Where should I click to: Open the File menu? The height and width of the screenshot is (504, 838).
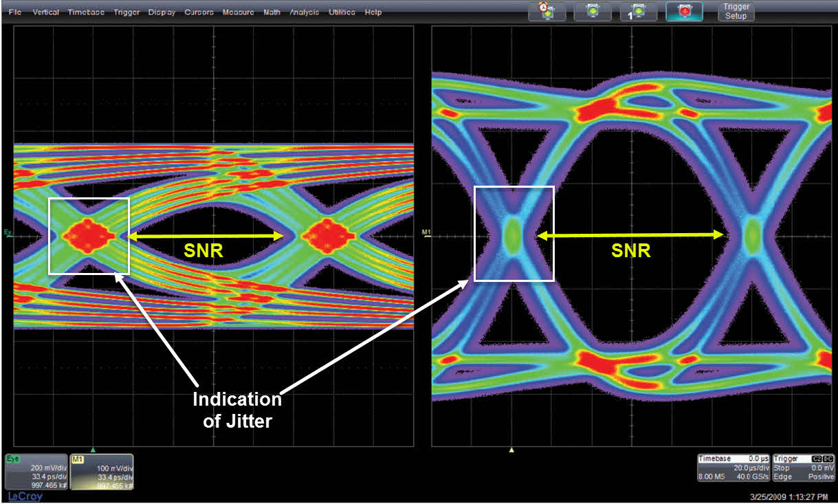(x=14, y=12)
